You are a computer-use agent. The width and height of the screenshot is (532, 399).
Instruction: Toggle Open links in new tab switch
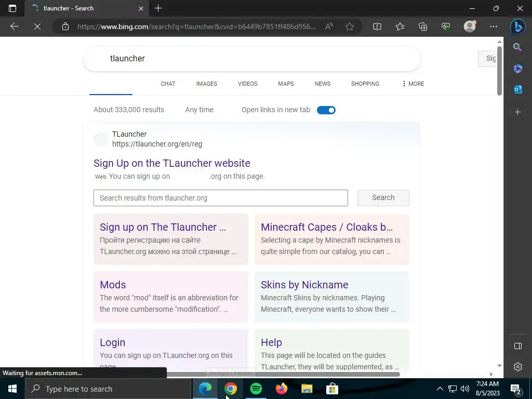click(x=326, y=110)
